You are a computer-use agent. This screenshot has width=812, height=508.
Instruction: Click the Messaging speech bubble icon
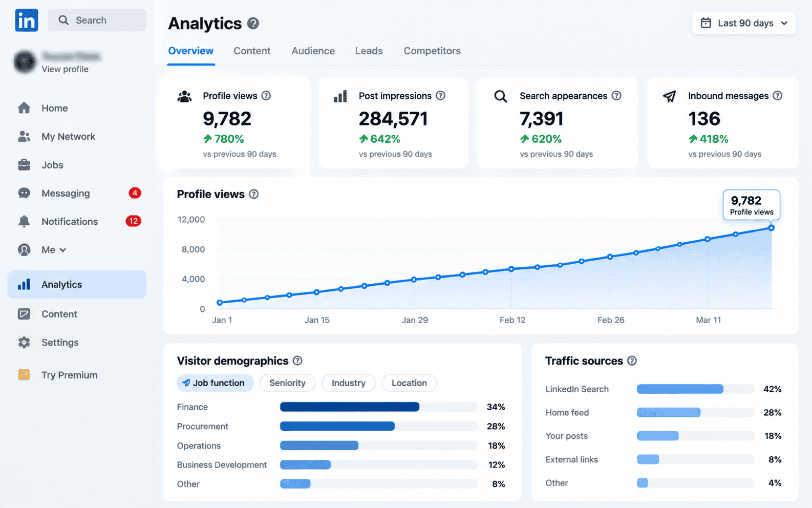[x=24, y=193]
